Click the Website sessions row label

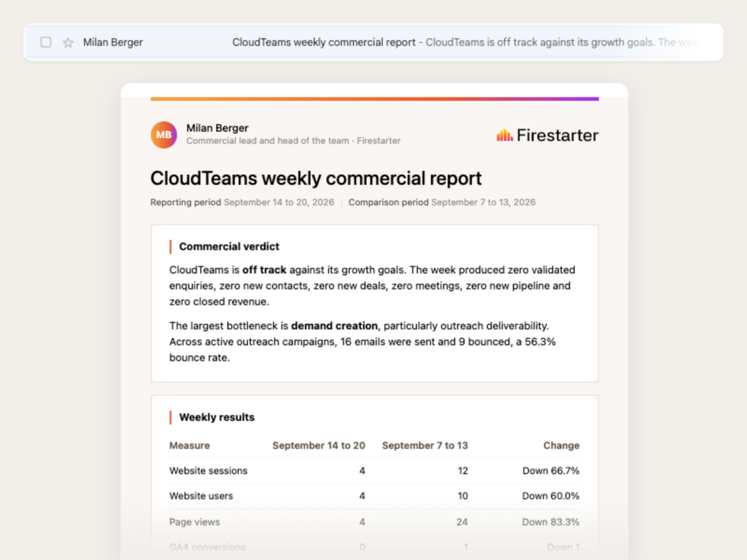[209, 471]
